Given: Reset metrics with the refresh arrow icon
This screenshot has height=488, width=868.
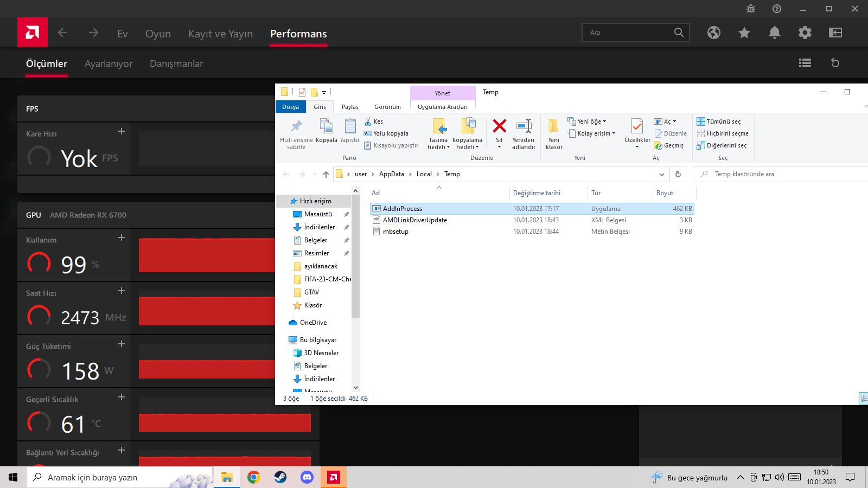Looking at the screenshot, I should point(835,63).
